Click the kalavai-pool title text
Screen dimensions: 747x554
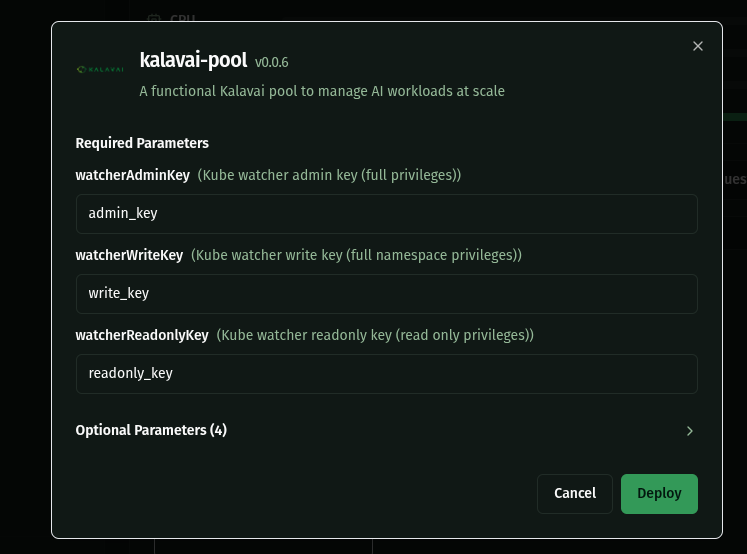point(193,60)
